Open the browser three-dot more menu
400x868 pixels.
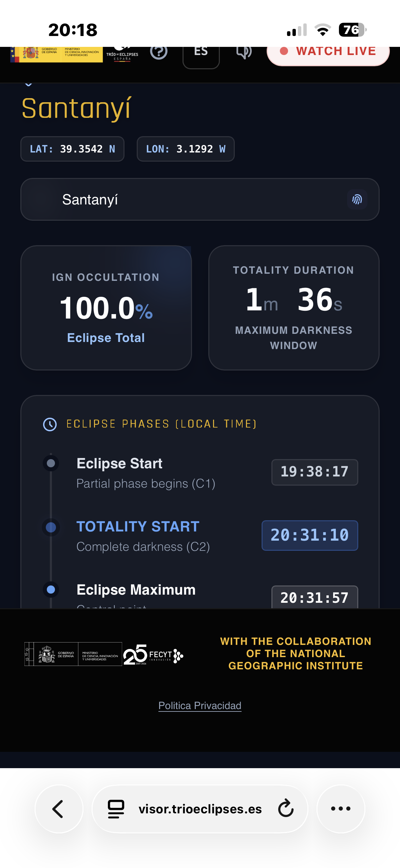(341, 809)
